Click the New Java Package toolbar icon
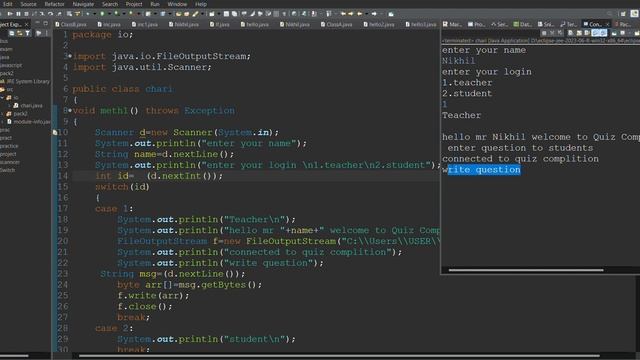This screenshot has width=640, height=360. pyautogui.click(x=148, y=13)
